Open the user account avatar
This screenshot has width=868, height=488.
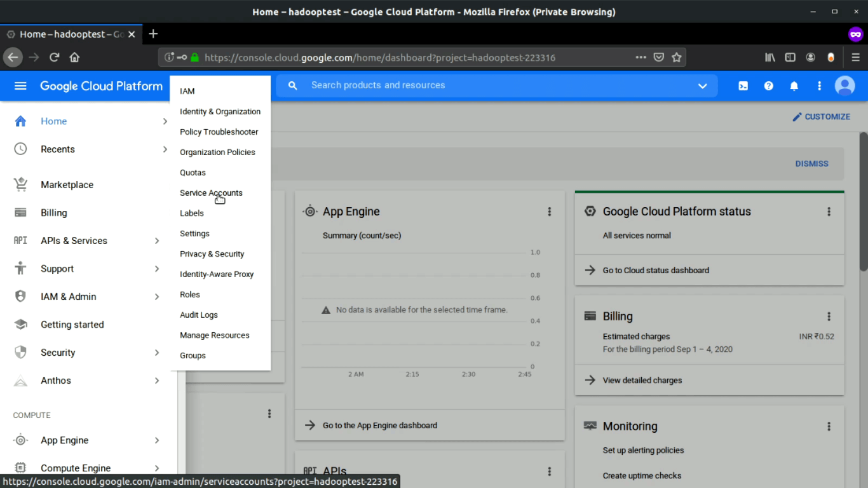tap(845, 86)
